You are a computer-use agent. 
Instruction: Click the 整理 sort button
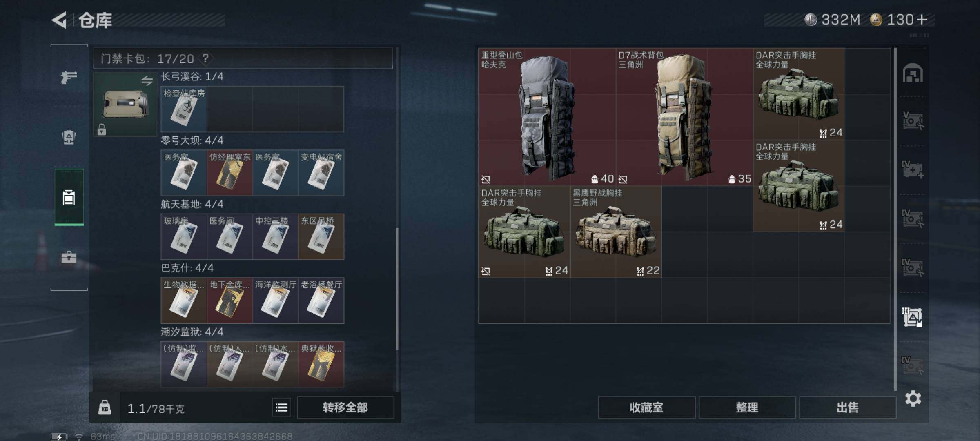[x=747, y=408]
